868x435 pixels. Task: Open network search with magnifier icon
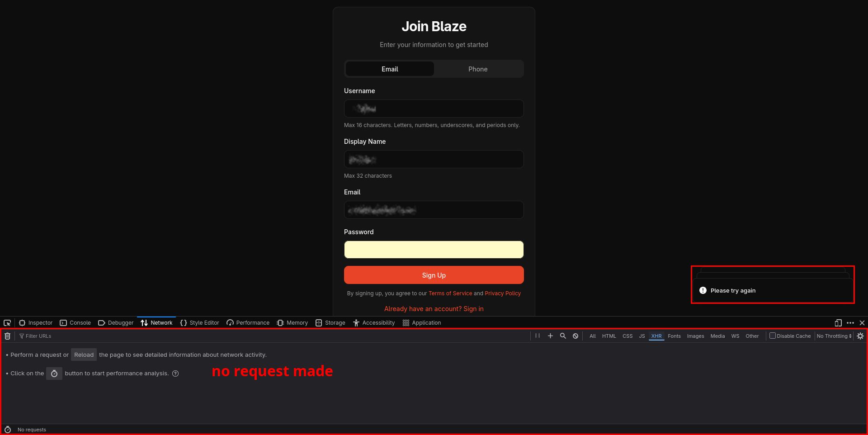coord(563,336)
